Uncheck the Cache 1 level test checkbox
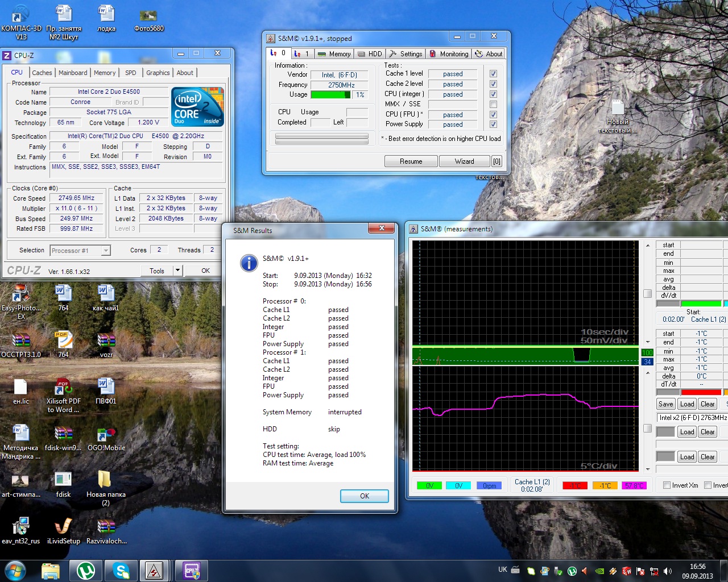 (493, 74)
